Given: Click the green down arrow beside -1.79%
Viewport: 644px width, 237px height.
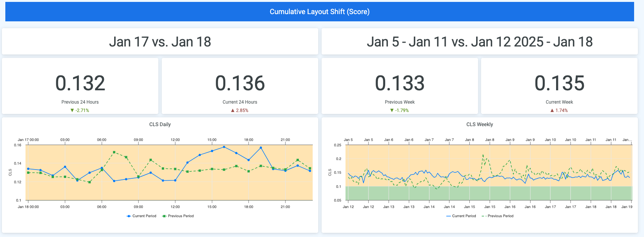Looking at the screenshot, I should (392, 110).
